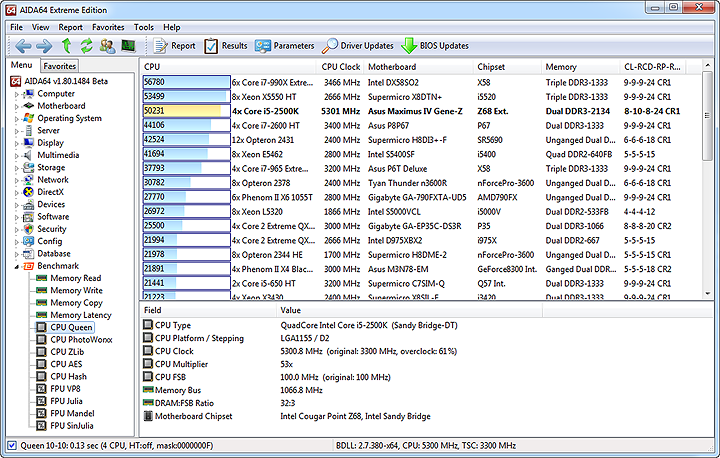Select the Devices icon in the tree
Image resolution: width=720 pixels, height=458 pixels.
[28, 204]
